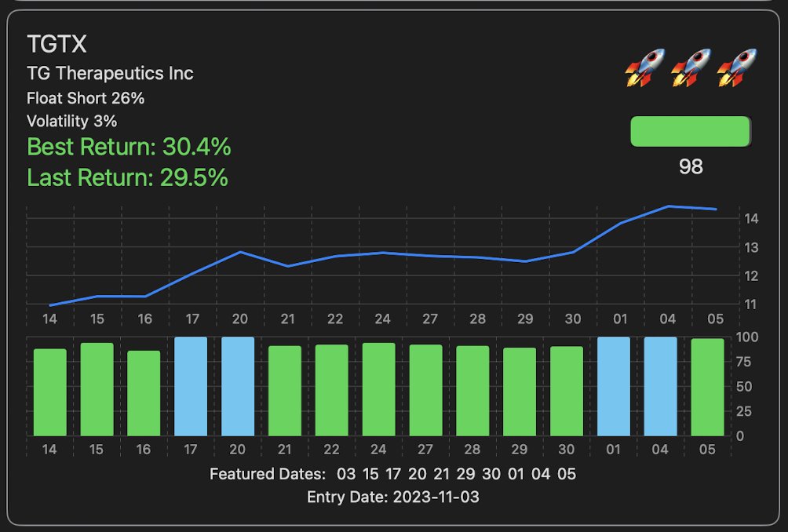
Task: Click the Featured Dates label
Action: 268,474
